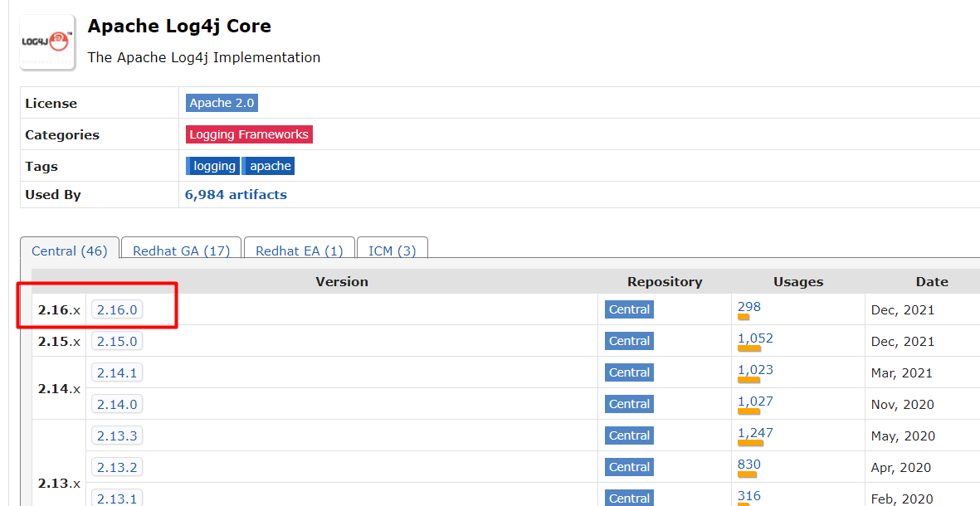Screen dimensions: 980x506
Task: Select the Logging Frameworks category
Action: tap(249, 134)
